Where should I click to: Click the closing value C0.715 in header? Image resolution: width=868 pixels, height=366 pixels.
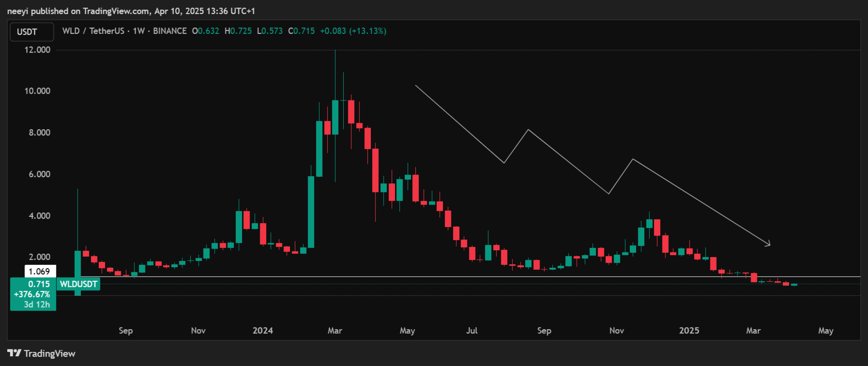coord(301,31)
